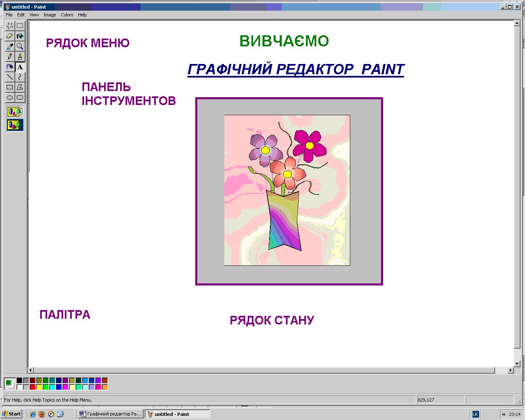
Task: Pick the magenta palette color
Action: 66,387
